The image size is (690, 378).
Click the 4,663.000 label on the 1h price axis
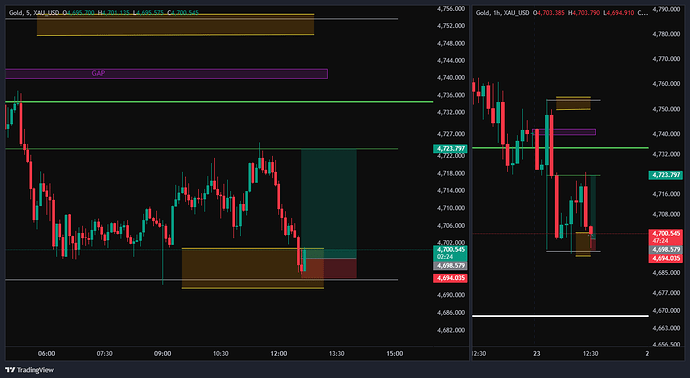coord(667,328)
